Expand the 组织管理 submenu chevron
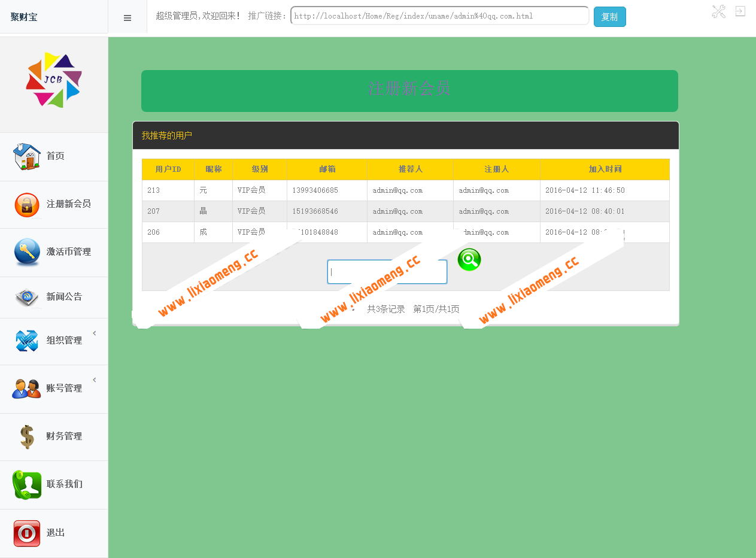 tap(95, 333)
